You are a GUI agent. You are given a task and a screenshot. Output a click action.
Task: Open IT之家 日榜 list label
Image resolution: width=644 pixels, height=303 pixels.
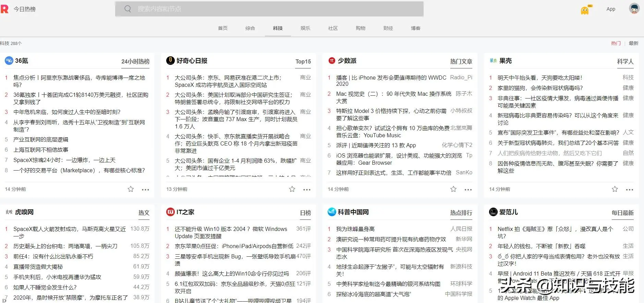(x=305, y=213)
